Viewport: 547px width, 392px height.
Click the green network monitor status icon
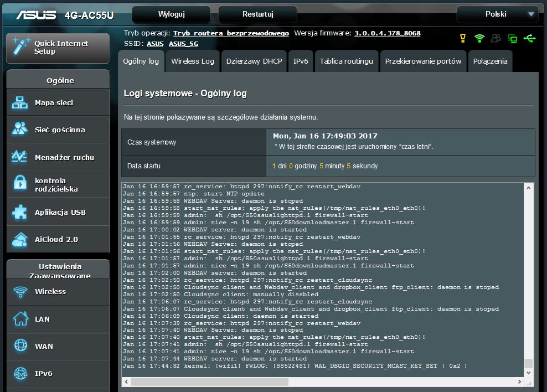[x=513, y=38]
